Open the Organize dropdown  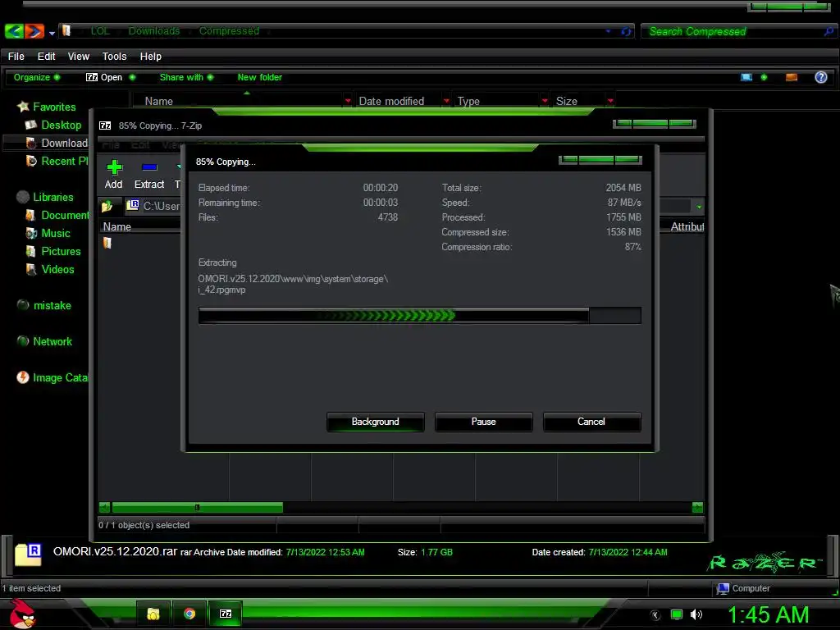pyautogui.click(x=36, y=77)
